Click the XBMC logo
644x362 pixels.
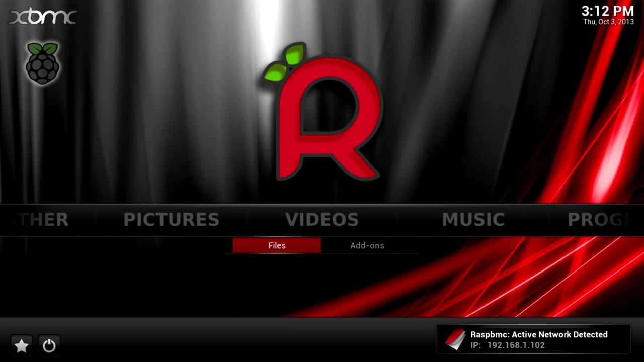click(x=43, y=18)
